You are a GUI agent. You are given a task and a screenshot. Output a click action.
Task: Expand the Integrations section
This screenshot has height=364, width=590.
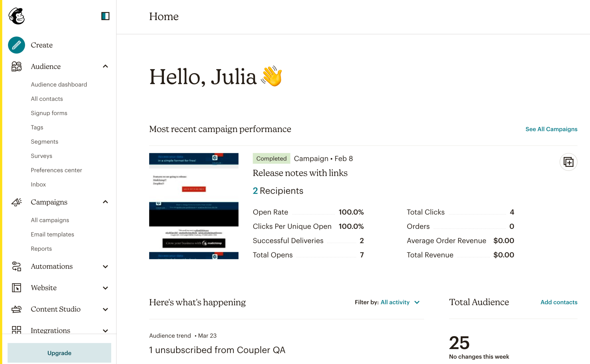pyautogui.click(x=105, y=330)
